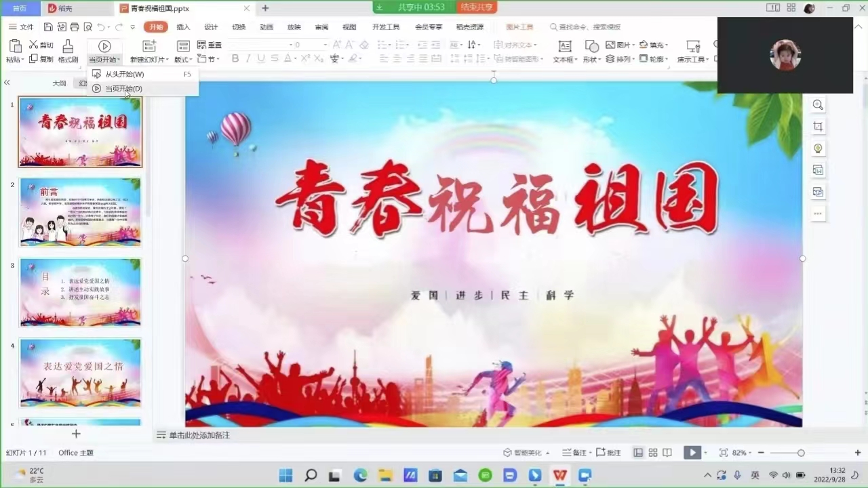Image resolution: width=868 pixels, height=488 pixels.
Task: Switch to slide sorter grid view
Action: pyautogui.click(x=653, y=453)
